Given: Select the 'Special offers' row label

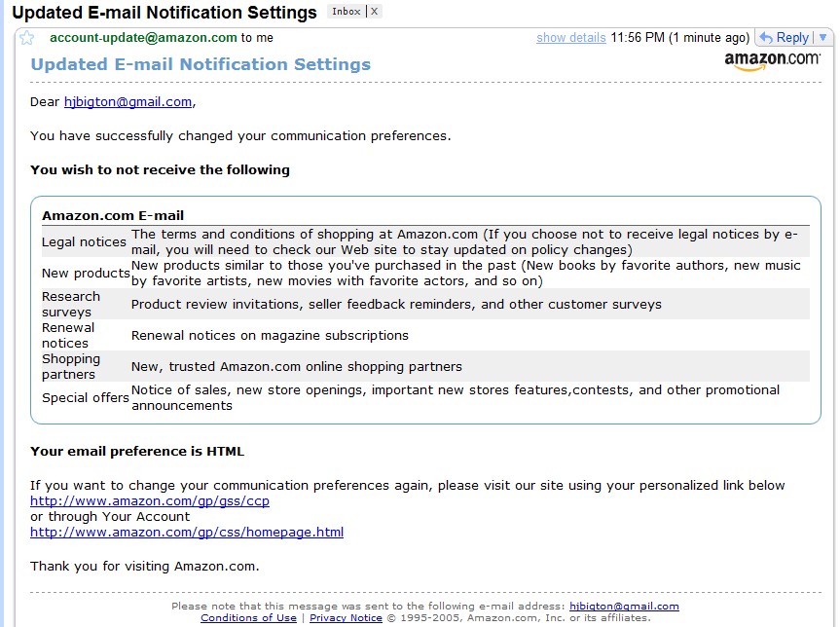Looking at the screenshot, I should pos(86,397).
